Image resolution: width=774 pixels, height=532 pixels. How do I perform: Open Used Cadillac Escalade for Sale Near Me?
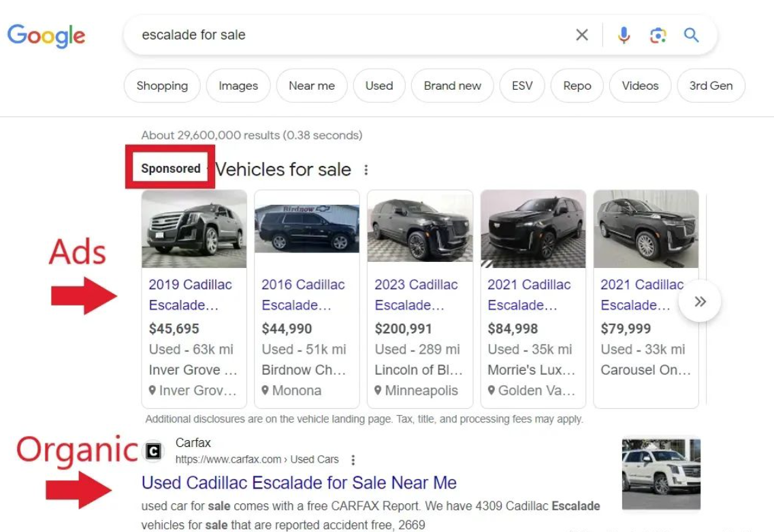(x=299, y=482)
